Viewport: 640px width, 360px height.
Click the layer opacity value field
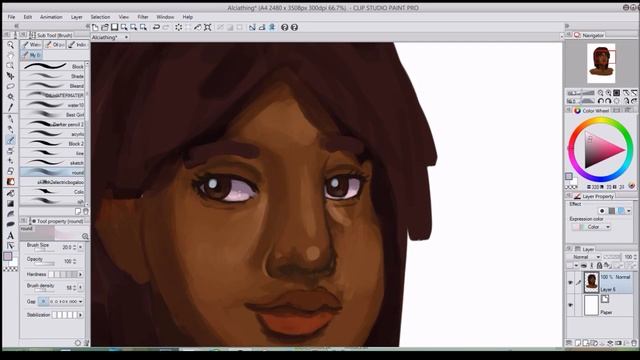(x=628, y=257)
